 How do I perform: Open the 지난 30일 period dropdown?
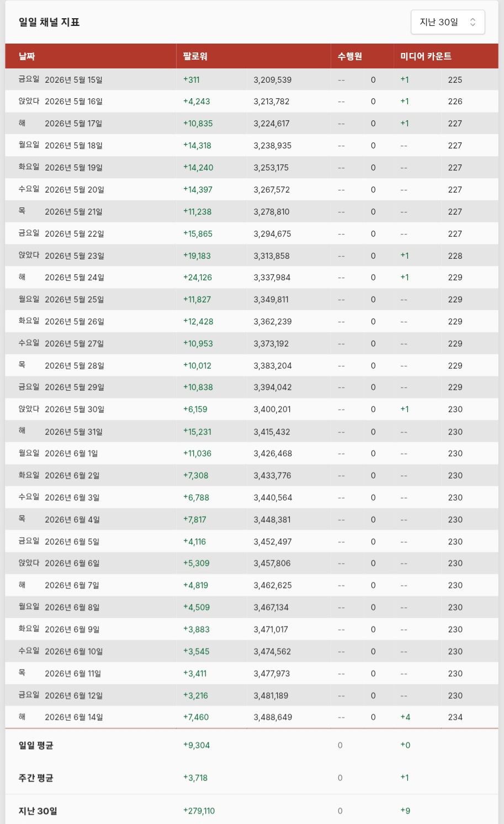click(448, 22)
